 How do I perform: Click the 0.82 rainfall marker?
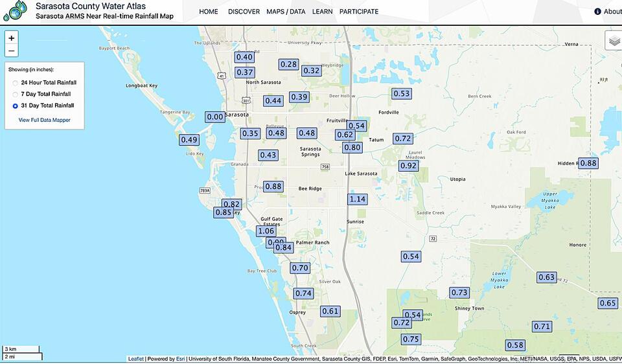click(x=232, y=204)
